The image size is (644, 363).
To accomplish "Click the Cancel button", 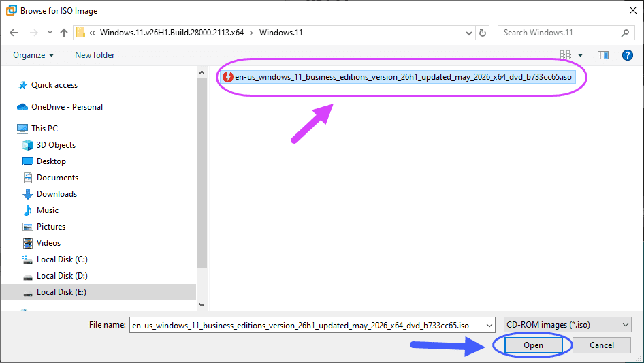I will point(602,345).
